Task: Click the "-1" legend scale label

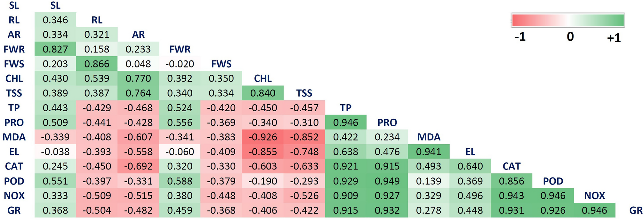Action: pos(520,37)
